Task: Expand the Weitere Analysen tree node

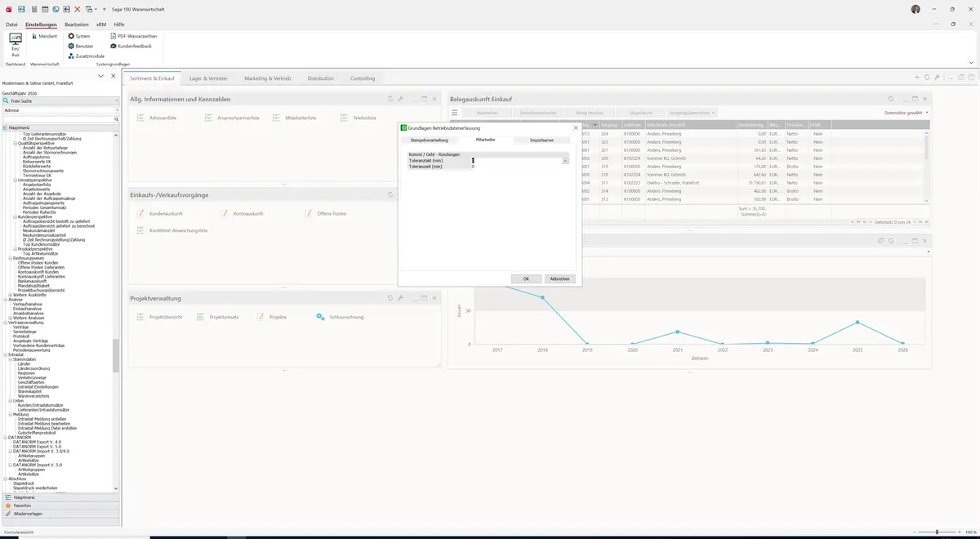Action: (11, 318)
